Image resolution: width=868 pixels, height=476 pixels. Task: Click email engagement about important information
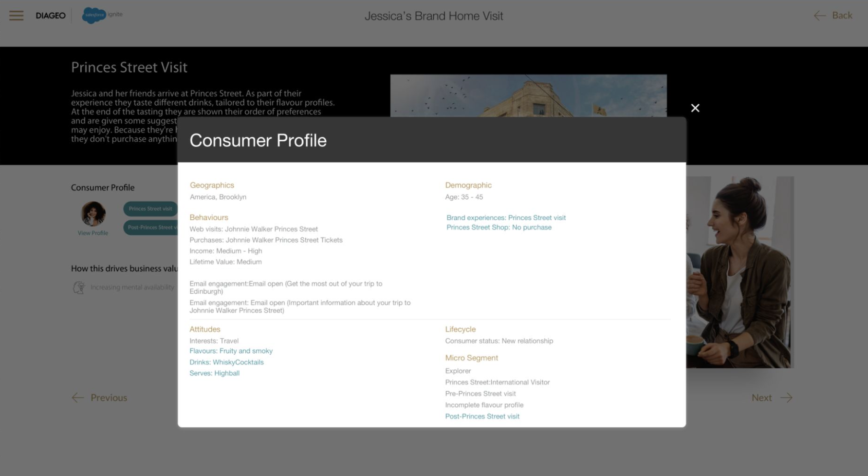click(300, 306)
